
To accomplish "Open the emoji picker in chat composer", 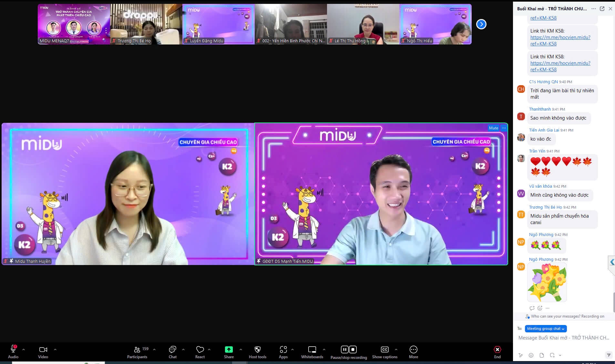I will pyautogui.click(x=531, y=355).
